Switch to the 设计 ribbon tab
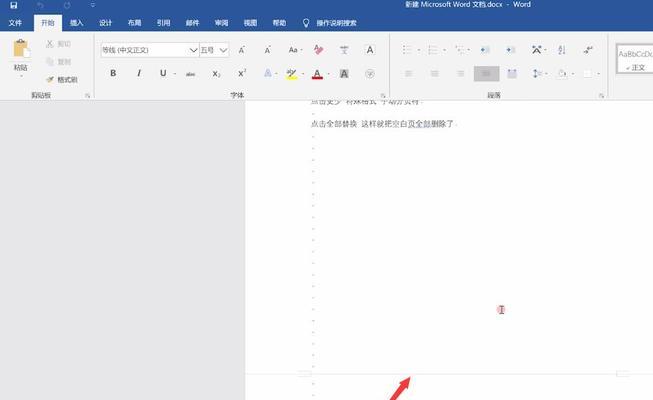This screenshot has height=400, width=653. pyautogui.click(x=105, y=23)
